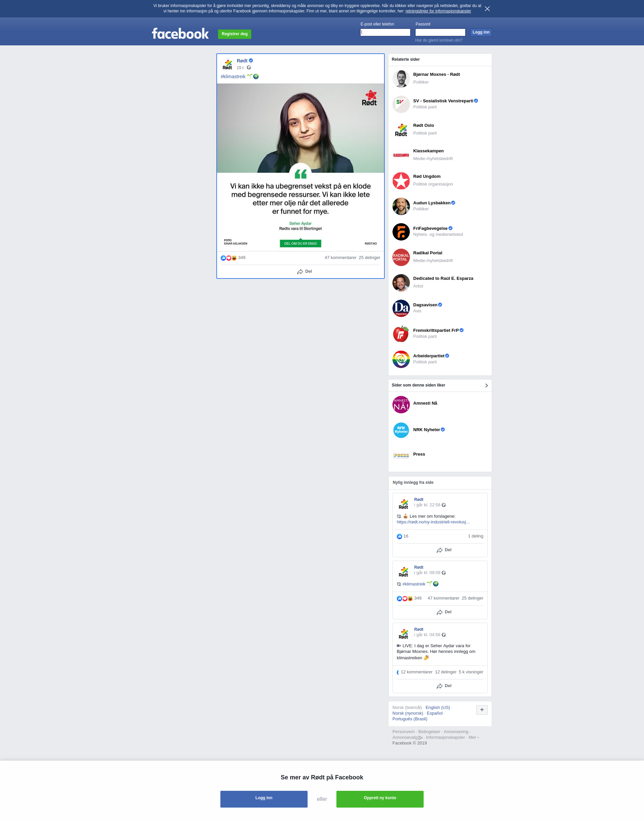Share the main post using Del

point(304,271)
